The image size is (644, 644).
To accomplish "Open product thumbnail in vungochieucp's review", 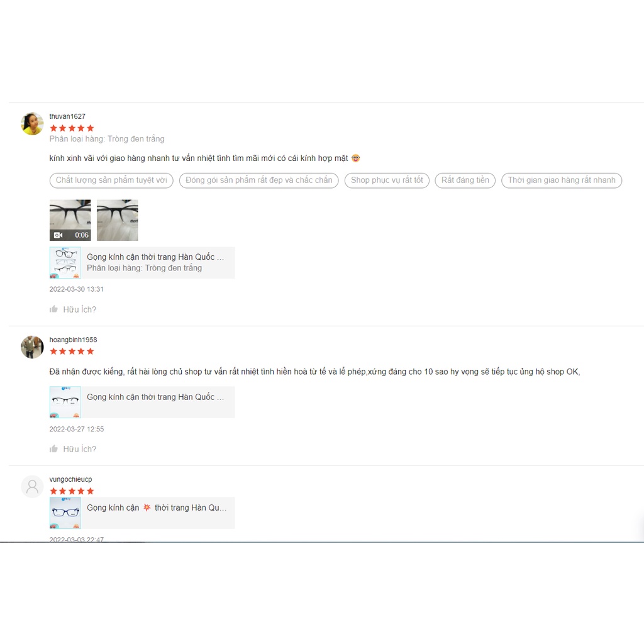I will (x=65, y=513).
